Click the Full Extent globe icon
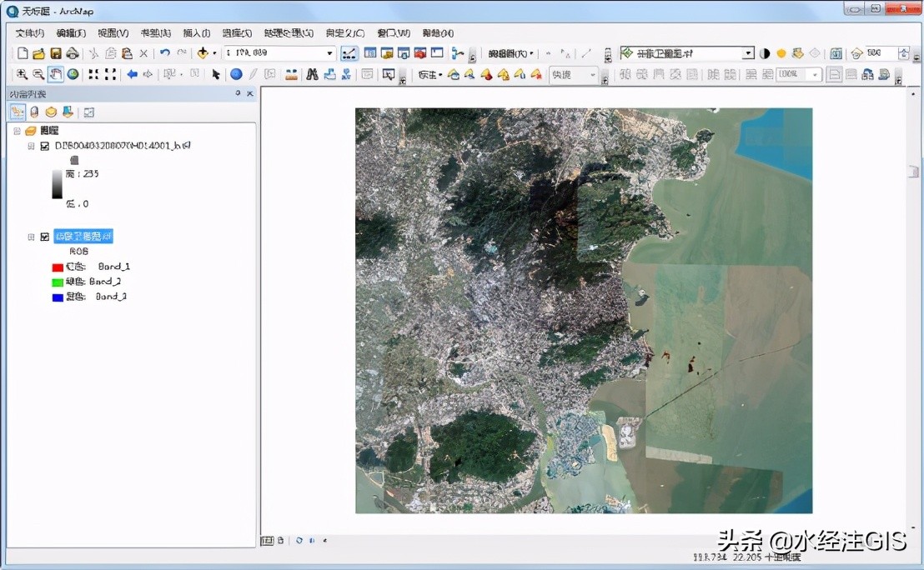Viewport: 924px width, 570px height. click(73, 74)
